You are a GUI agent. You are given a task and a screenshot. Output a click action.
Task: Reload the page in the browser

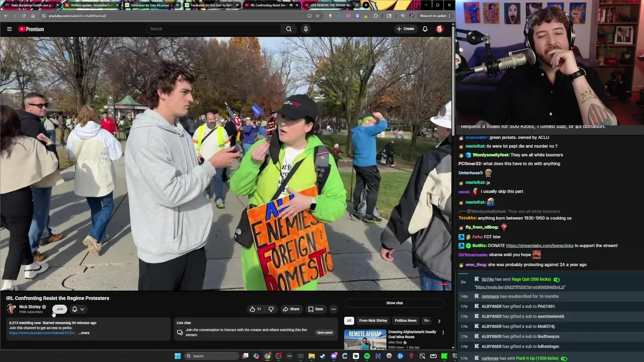tap(24, 16)
